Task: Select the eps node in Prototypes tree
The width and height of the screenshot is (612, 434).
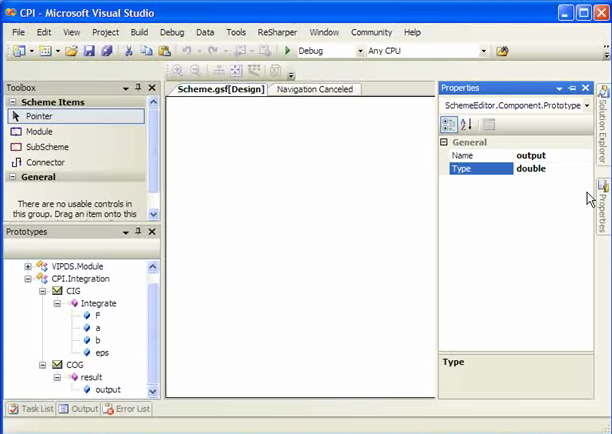Action: coord(102,352)
